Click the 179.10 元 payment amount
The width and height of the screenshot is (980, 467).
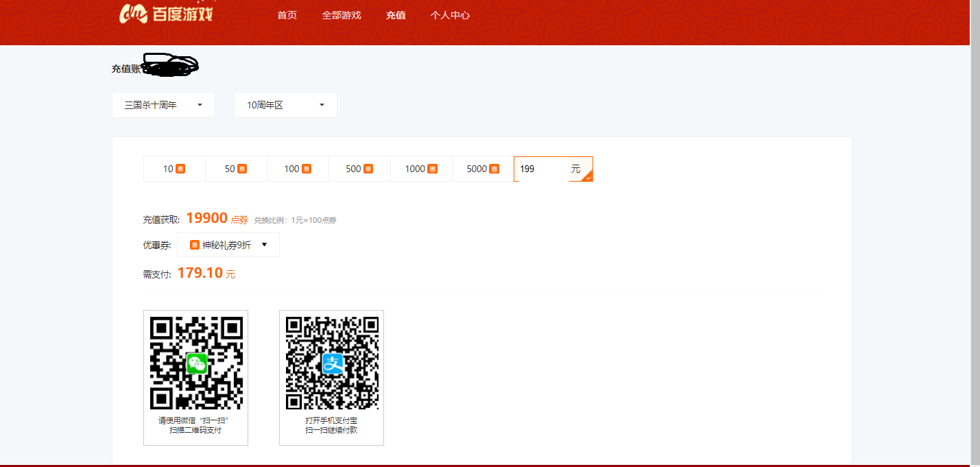(x=206, y=273)
